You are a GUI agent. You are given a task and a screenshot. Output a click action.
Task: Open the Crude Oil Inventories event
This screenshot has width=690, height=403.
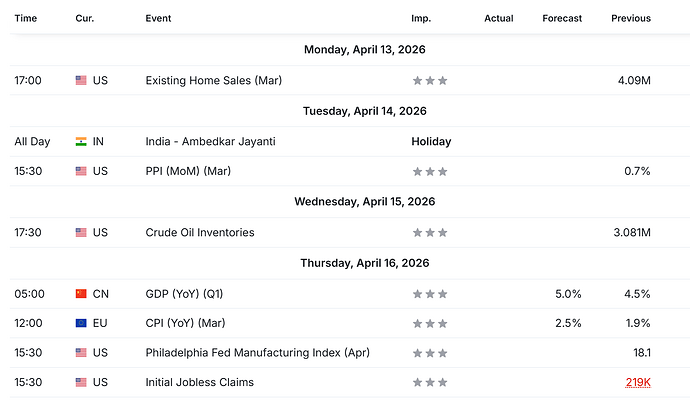[x=200, y=232]
